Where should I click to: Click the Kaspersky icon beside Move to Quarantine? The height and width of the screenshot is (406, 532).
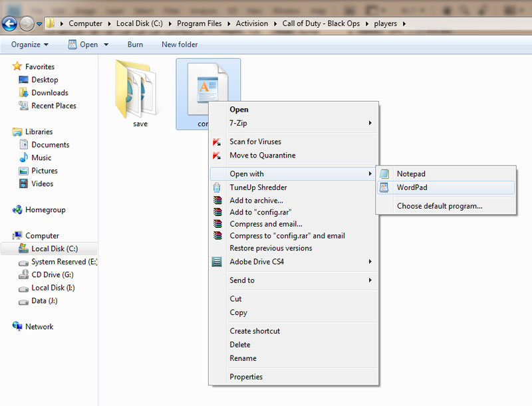(217, 155)
